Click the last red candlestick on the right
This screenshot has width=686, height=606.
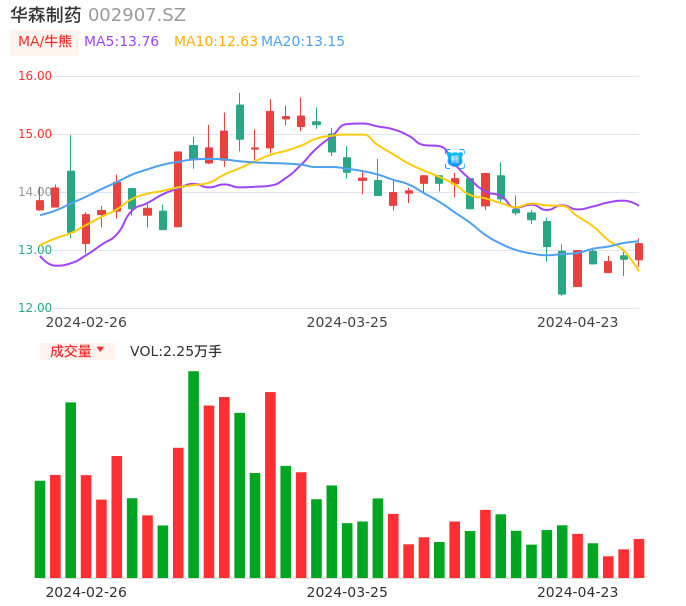(639, 252)
